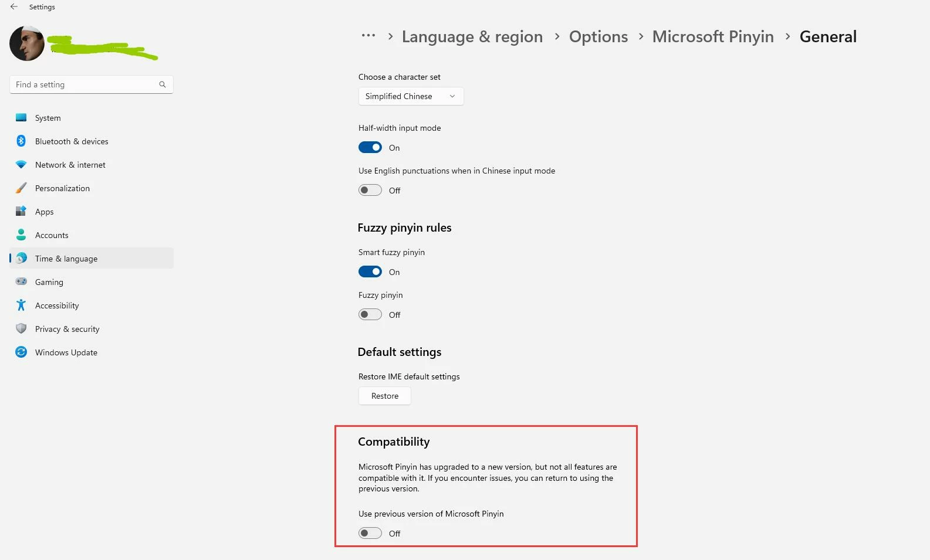This screenshot has width=930, height=560.
Task: Click the Gaming controller icon
Action: [x=21, y=281]
